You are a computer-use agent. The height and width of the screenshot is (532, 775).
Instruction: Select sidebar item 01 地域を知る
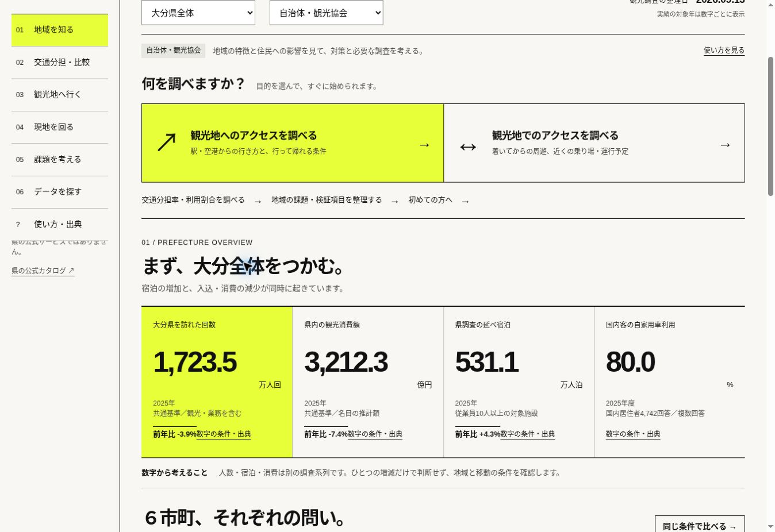(x=60, y=30)
